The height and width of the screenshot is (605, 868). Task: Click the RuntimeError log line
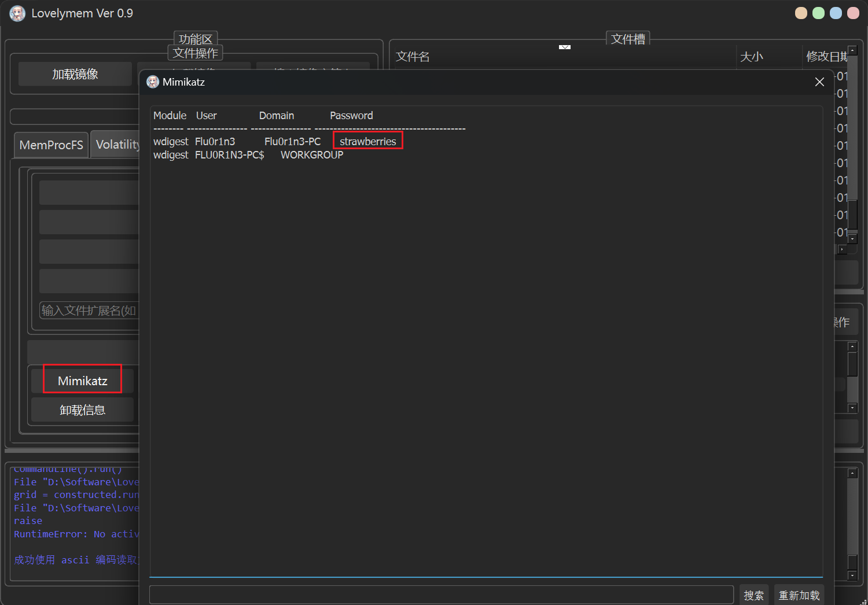pyautogui.click(x=76, y=534)
